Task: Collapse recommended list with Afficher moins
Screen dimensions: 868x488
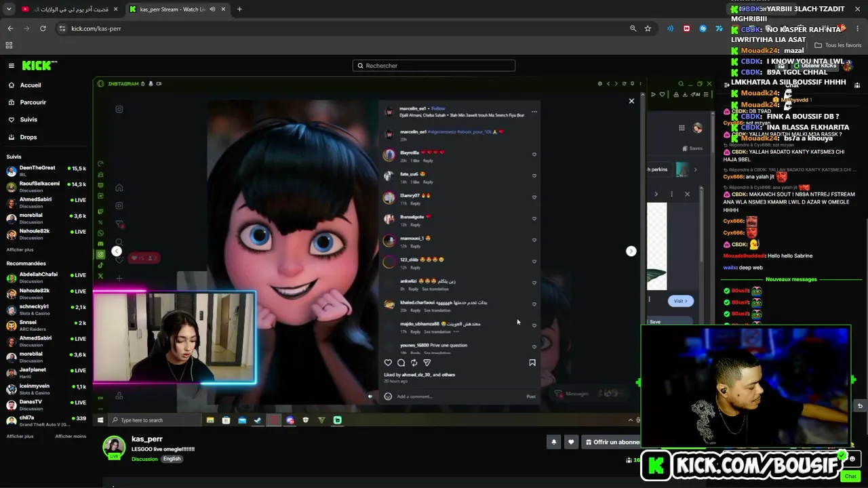Action: pyautogui.click(x=71, y=436)
